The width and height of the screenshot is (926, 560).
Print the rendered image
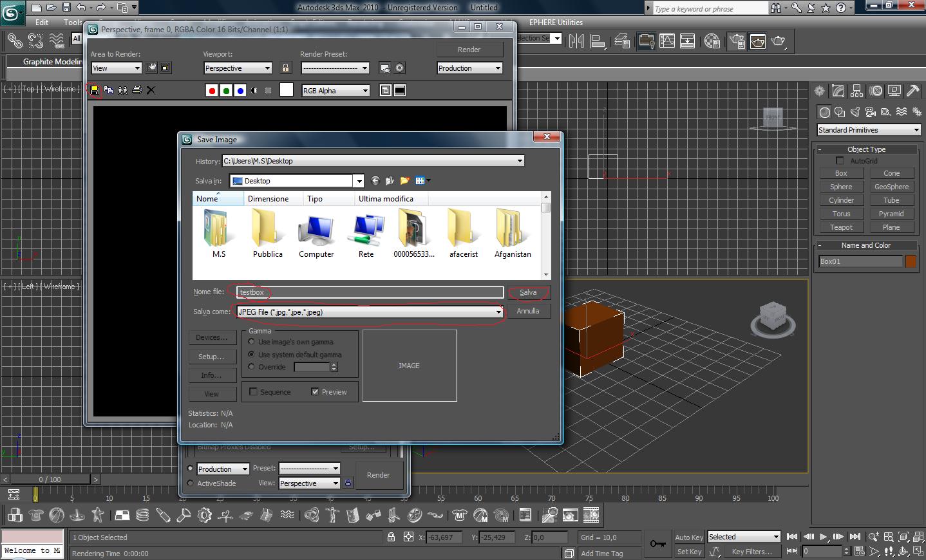(x=137, y=90)
